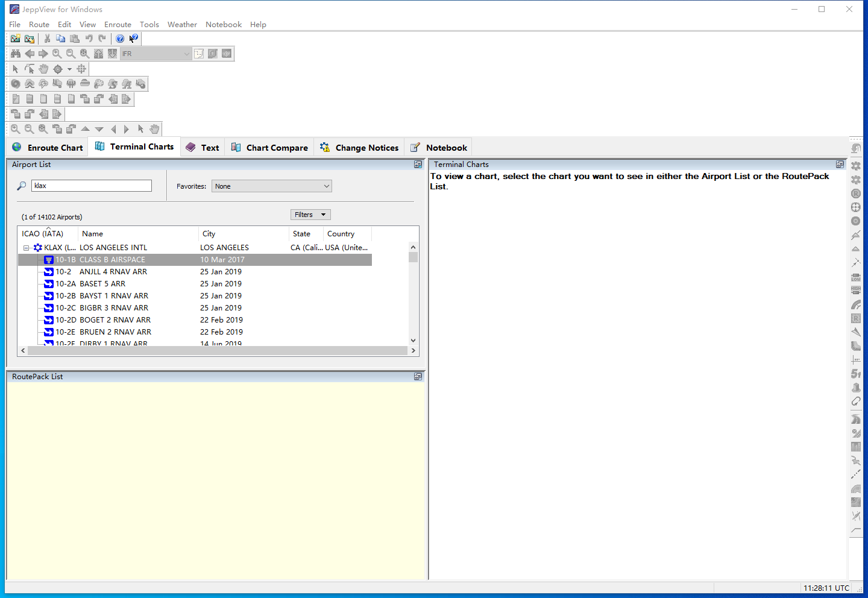Maximize the Airport List panel
Image resolution: width=868 pixels, height=598 pixels.
point(418,165)
